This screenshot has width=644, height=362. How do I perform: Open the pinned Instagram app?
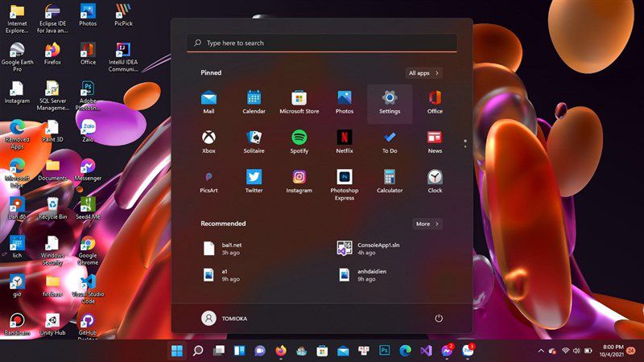click(x=299, y=182)
